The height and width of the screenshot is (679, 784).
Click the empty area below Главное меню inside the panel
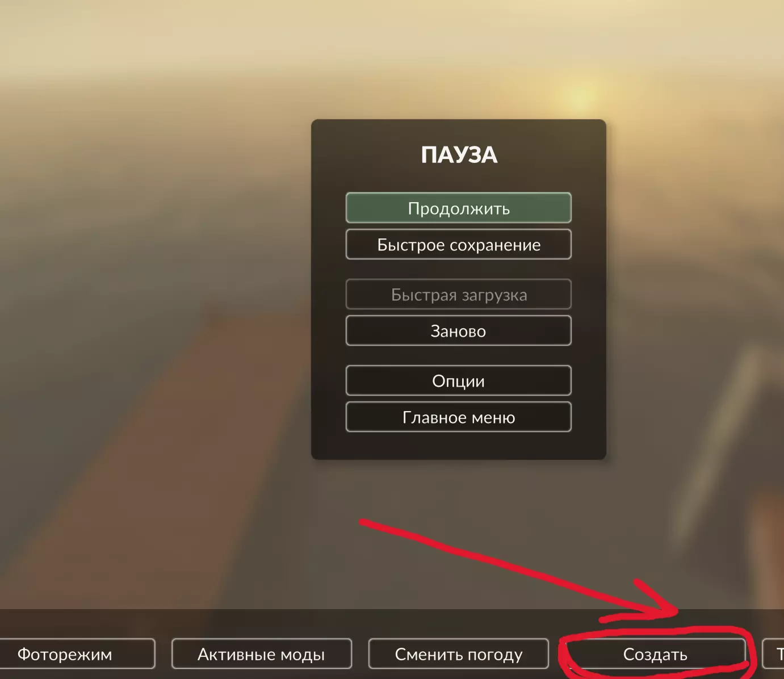[458, 446]
